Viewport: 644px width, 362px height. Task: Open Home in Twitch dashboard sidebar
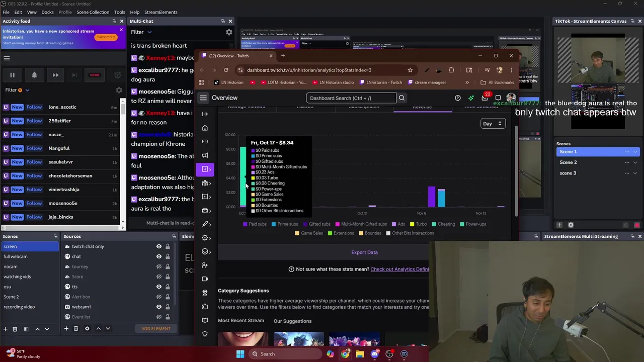pyautogui.click(x=205, y=128)
